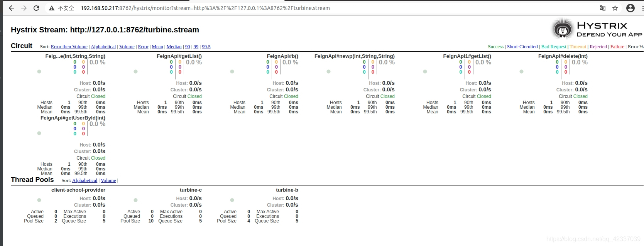The width and height of the screenshot is (644, 246).
Task: Click the status circle of turbine-c pool
Action: [135, 200]
